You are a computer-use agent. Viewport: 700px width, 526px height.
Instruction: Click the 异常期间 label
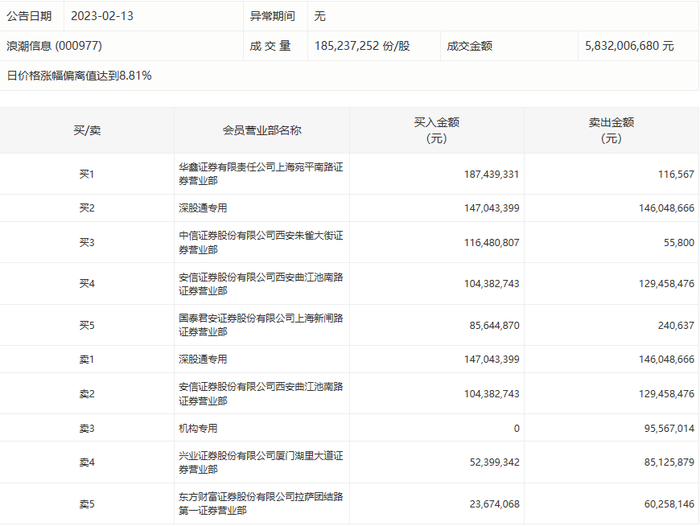coord(272,16)
